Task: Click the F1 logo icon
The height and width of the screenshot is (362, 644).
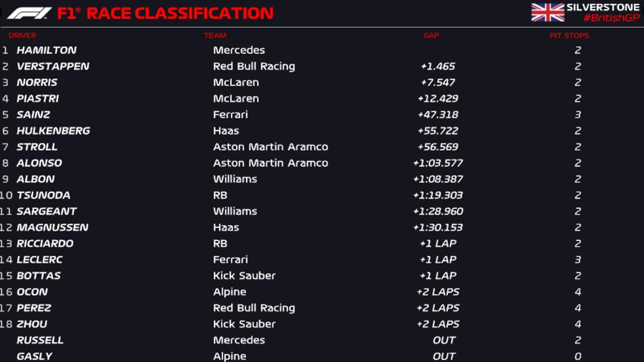Action: [x=29, y=13]
